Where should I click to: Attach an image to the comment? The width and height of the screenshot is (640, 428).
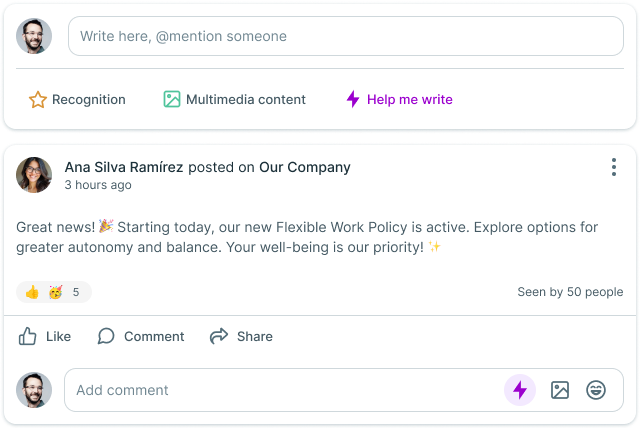[560, 390]
